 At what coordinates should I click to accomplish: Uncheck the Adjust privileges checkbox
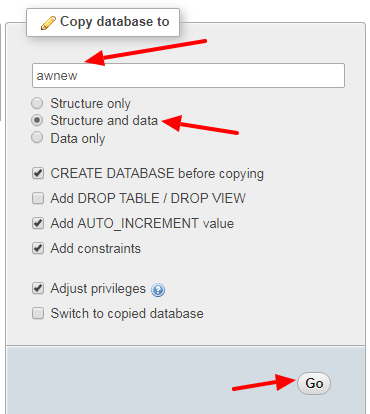click(x=38, y=288)
